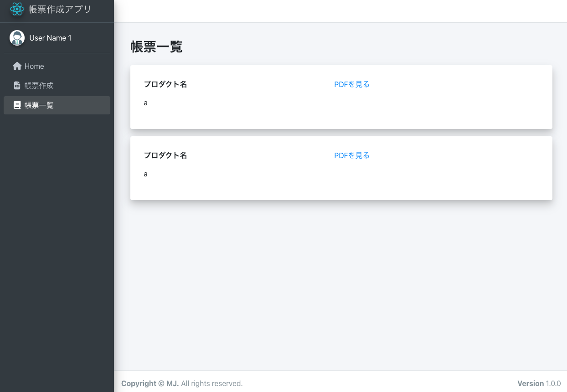Screen dimensions: 567x392
Task: Navigate to Home in the sidebar
Action: coord(35,66)
